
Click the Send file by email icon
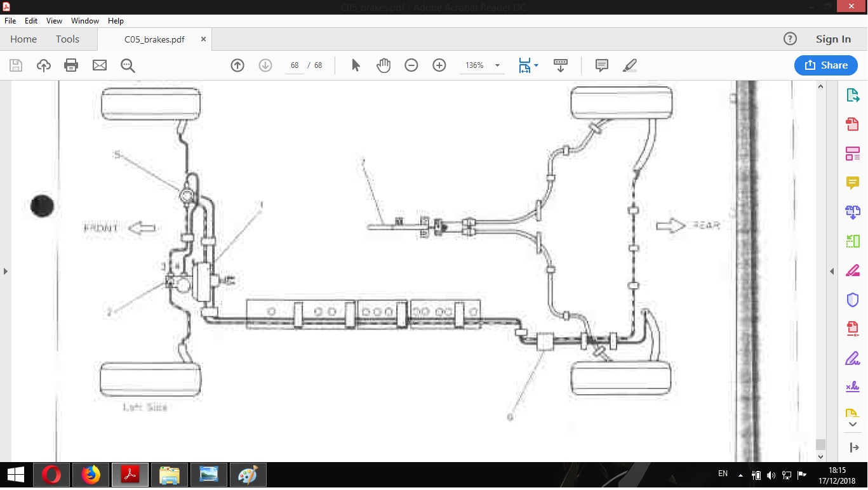click(100, 65)
